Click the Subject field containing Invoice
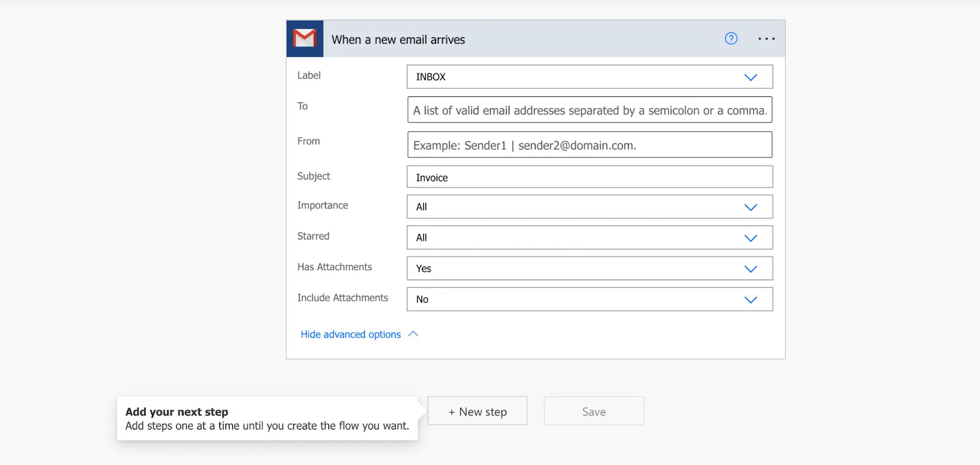Viewport: 980px width, 465px height. point(589,177)
